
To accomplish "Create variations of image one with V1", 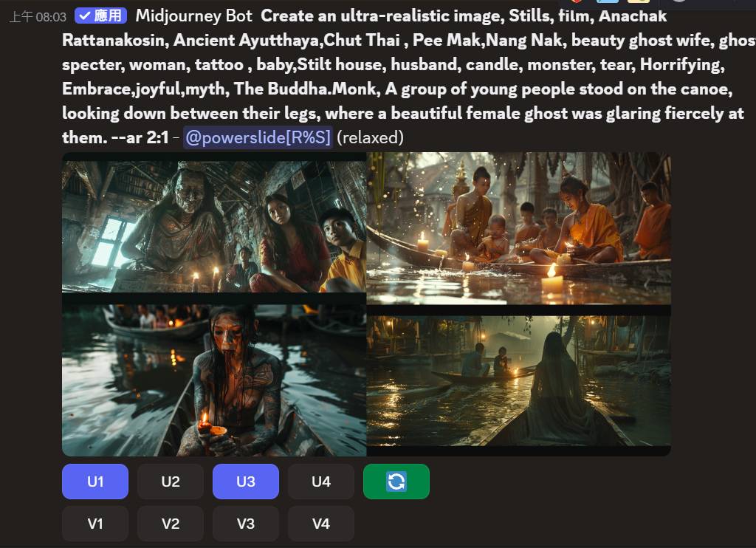I will [95, 524].
